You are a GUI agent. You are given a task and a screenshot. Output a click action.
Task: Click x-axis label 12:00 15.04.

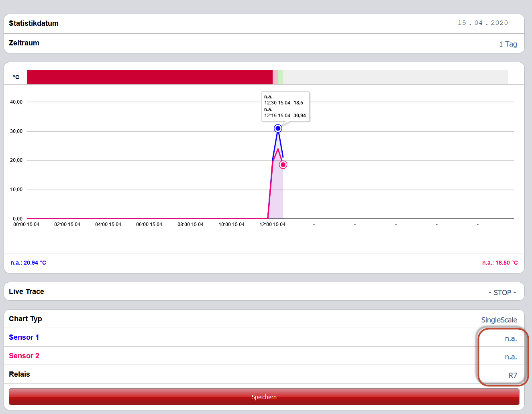273,224
